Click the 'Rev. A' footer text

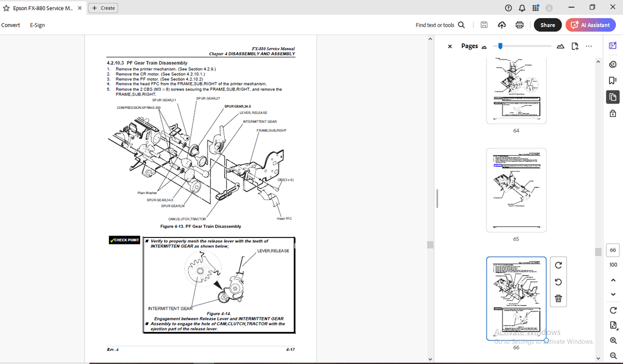113,349
